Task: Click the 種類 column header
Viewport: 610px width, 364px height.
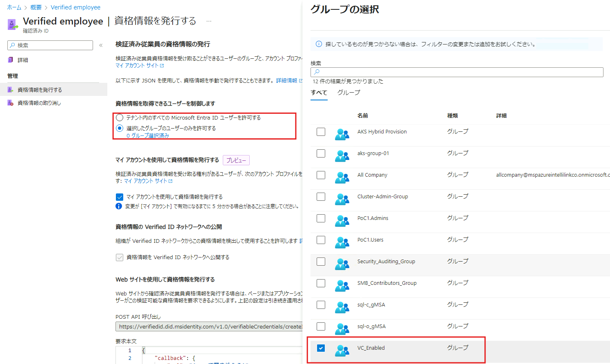Action: (453, 115)
